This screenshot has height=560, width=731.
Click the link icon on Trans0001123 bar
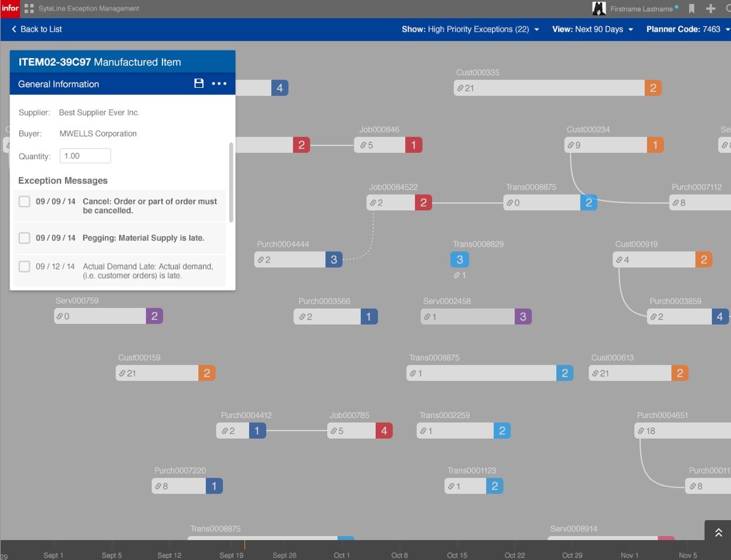(x=451, y=486)
